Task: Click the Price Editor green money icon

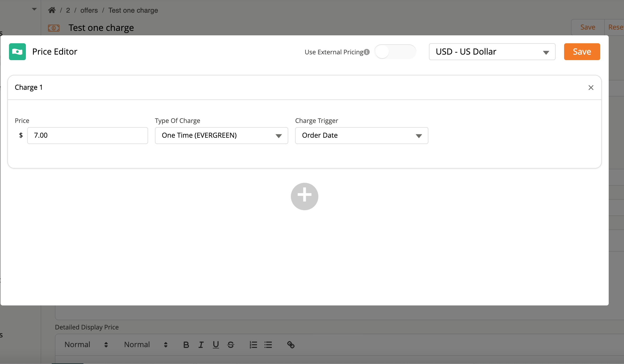Action: [17, 52]
